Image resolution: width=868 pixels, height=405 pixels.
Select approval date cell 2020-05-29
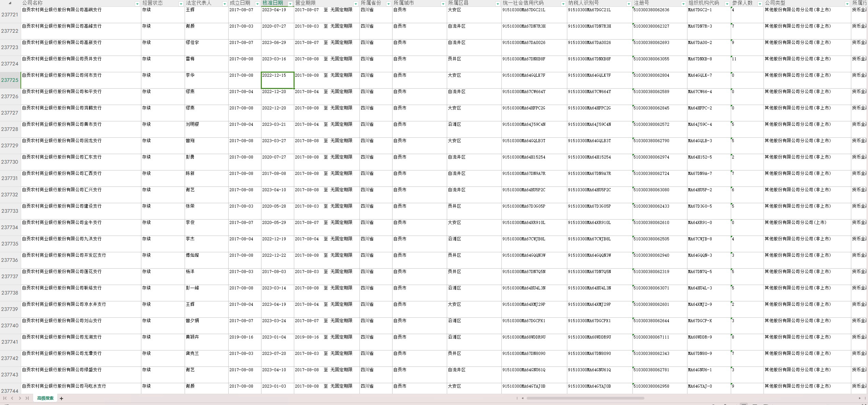(x=278, y=227)
